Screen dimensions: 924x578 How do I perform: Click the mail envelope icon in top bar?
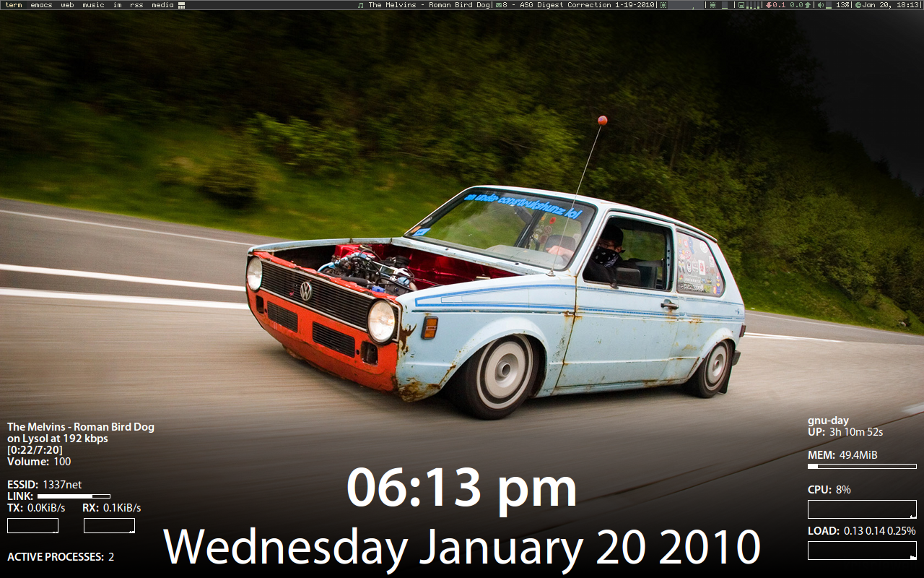click(497, 5)
